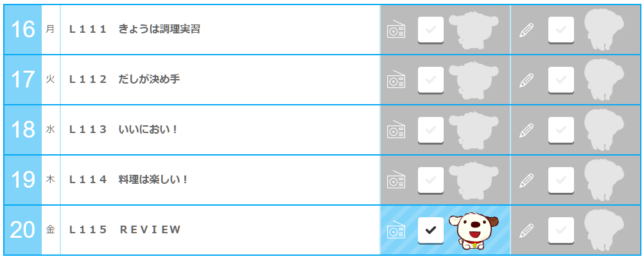644x259 pixels.
Task: Check radio listened checkbox for L111
Action: pos(431,30)
